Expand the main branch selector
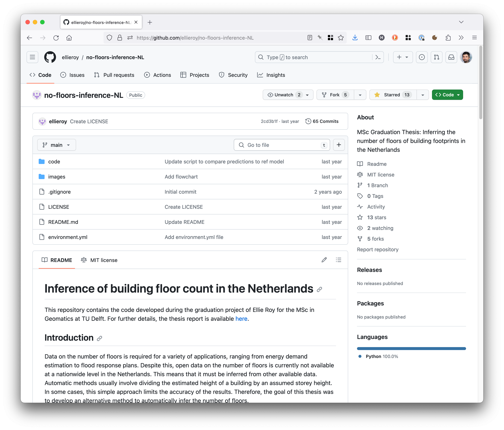Screen dimensions: 504x430 pos(56,145)
